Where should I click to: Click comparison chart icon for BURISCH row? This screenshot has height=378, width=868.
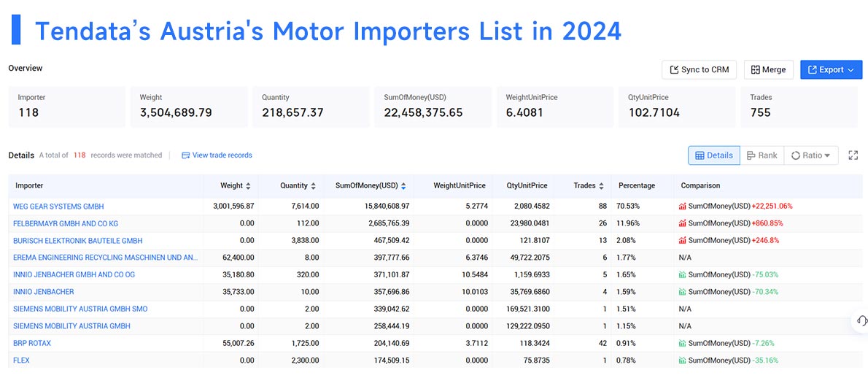683,241
